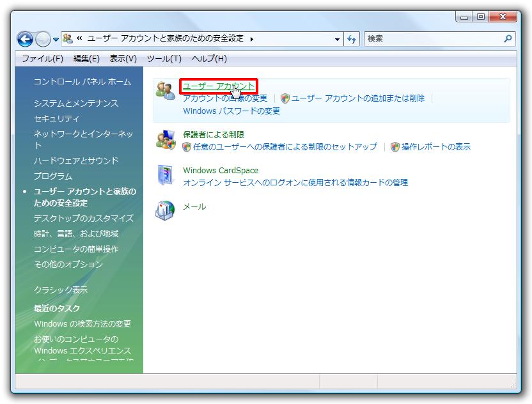Click the magnifier icon in the search box
The width and height of the screenshot is (532, 404).
[508, 39]
